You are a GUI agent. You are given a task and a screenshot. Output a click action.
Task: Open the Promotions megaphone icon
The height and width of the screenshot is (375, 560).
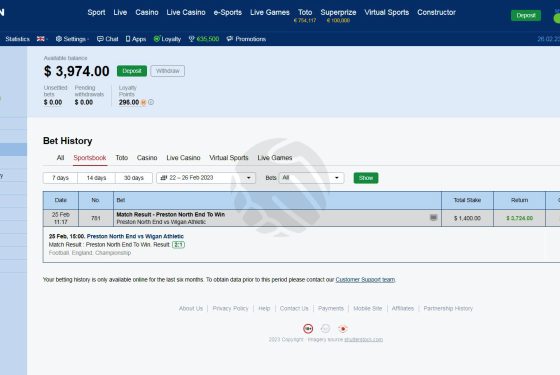[230, 39]
